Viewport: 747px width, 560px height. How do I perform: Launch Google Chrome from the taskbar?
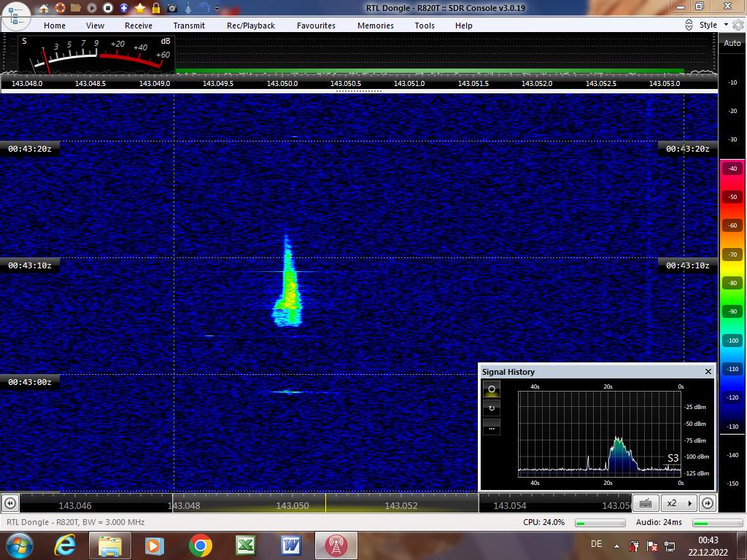tap(200, 545)
